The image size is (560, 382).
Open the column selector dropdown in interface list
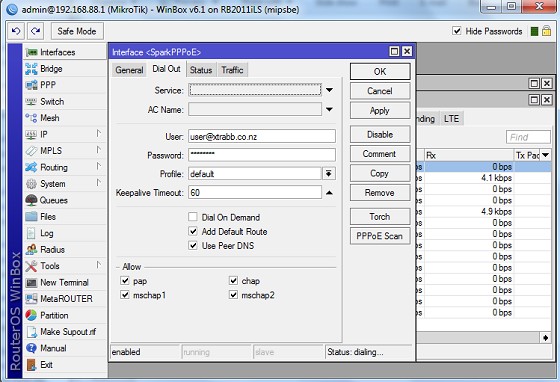[545, 155]
